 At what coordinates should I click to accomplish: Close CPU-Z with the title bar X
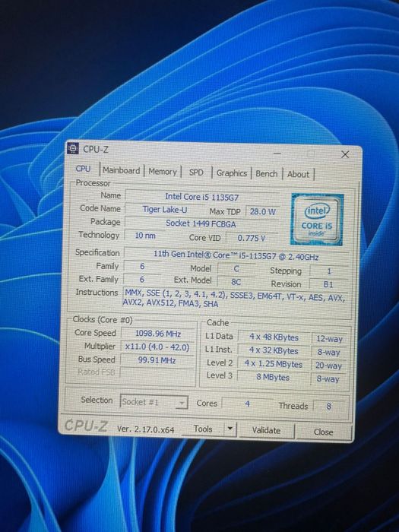pos(345,155)
